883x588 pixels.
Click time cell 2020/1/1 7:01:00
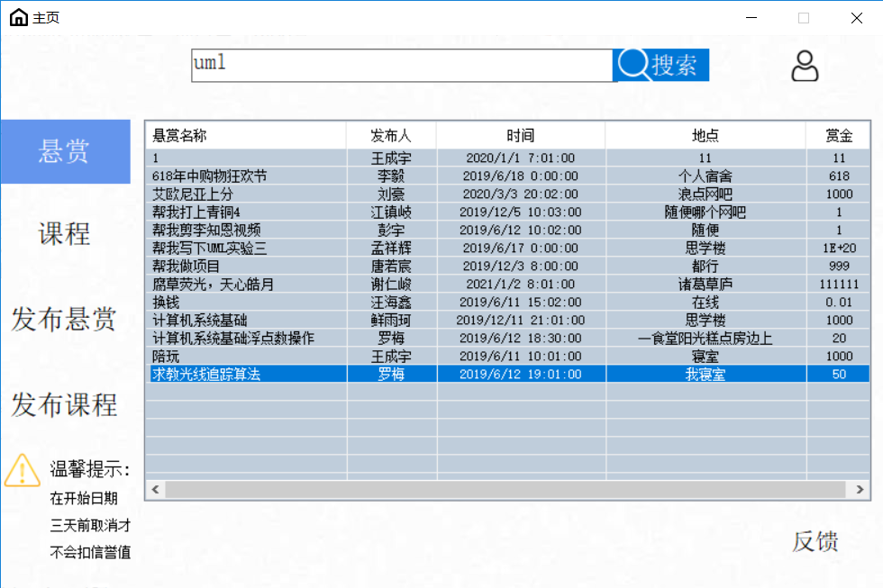point(521,158)
